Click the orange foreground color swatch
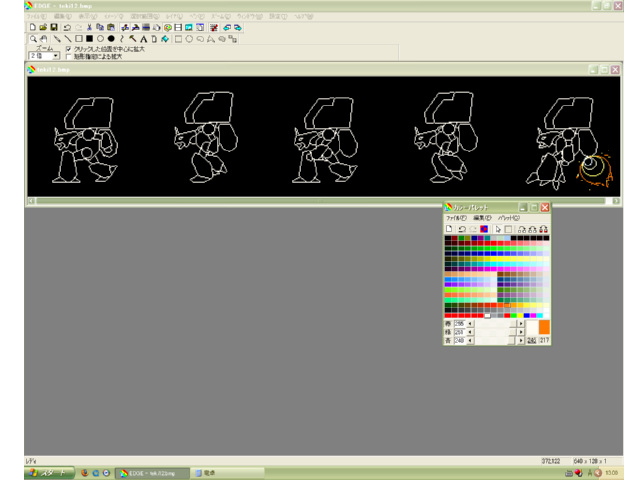 pyautogui.click(x=544, y=327)
